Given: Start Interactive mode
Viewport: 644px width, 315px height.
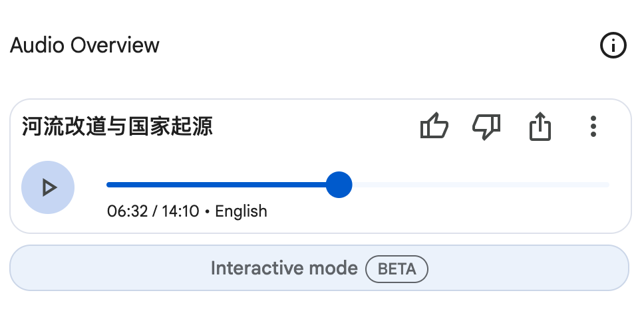Looking at the screenshot, I should (319, 268).
